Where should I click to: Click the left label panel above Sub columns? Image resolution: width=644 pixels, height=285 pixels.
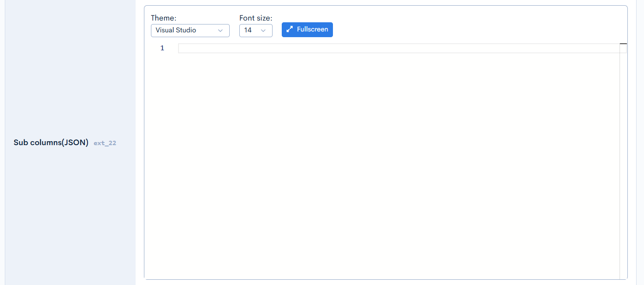point(70,66)
